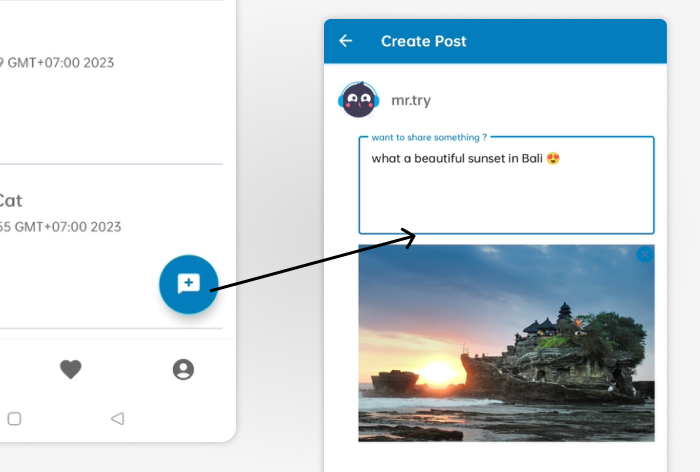The image size is (700, 472).
Task: Select the mr.try username
Action: pos(411,100)
